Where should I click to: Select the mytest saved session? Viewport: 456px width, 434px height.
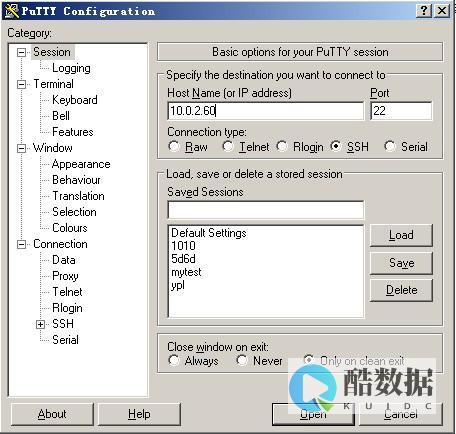(186, 272)
